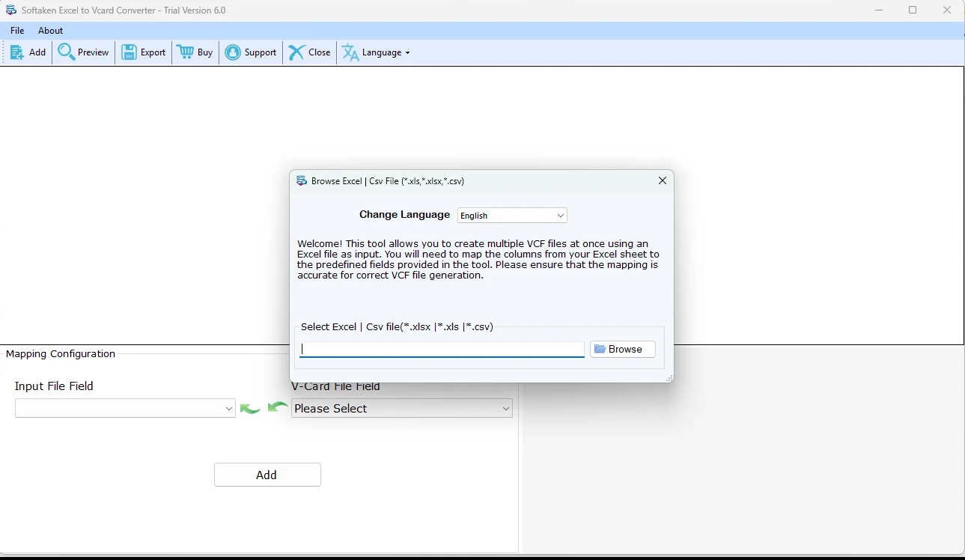Click the Add file toolbar icon
This screenshot has width=965, height=560.
(28, 52)
